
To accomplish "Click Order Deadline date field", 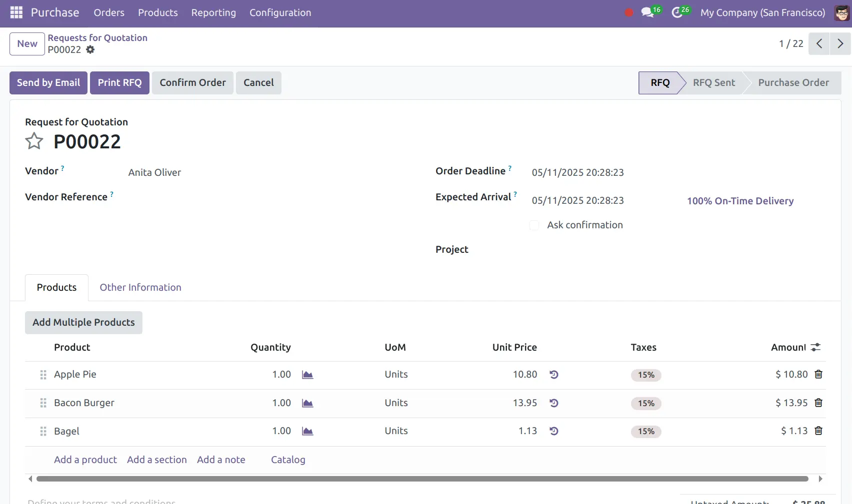I will (577, 172).
